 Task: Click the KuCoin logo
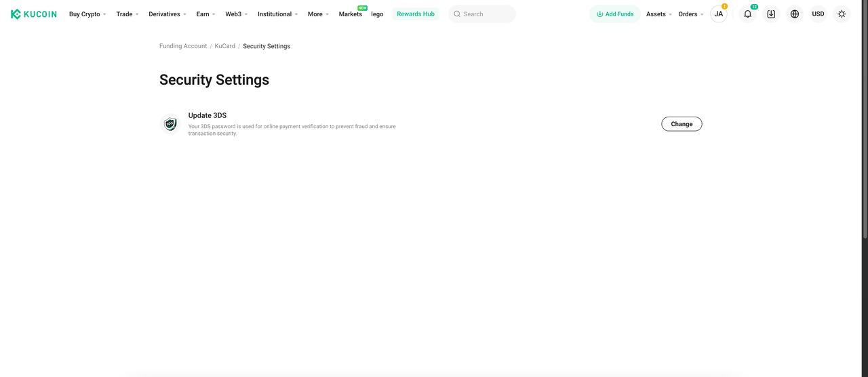click(x=34, y=14)
